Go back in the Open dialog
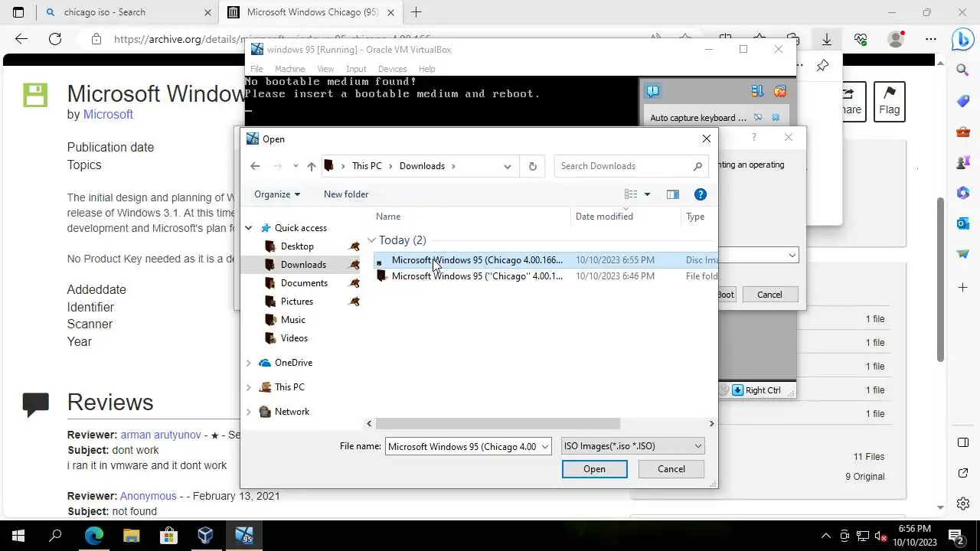This screenshot has height=551, width=980. click(x=255, y=166)
